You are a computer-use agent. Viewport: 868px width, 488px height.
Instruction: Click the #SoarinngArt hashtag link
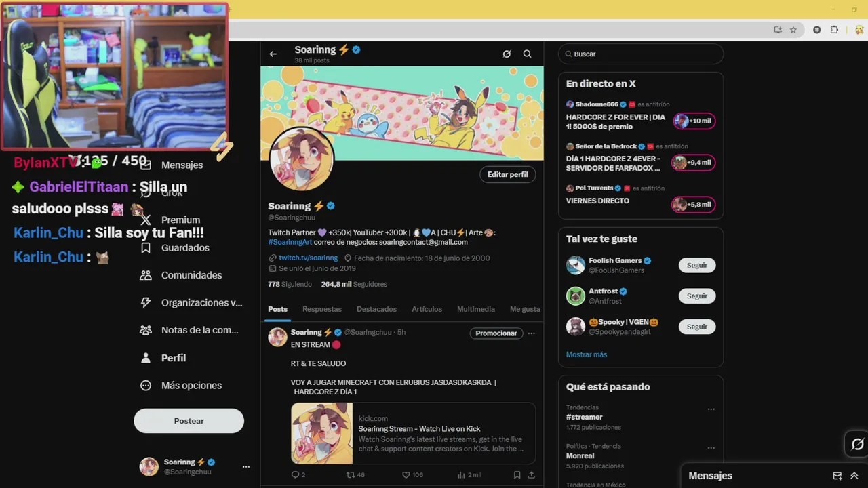click(290, 242)
